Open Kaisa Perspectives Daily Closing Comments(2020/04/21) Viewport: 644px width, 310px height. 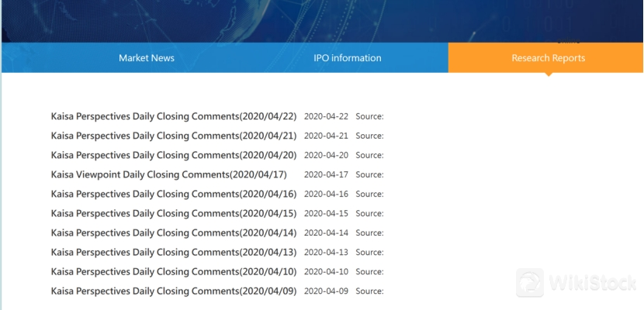pyautogui.click(x=174, y=136)
